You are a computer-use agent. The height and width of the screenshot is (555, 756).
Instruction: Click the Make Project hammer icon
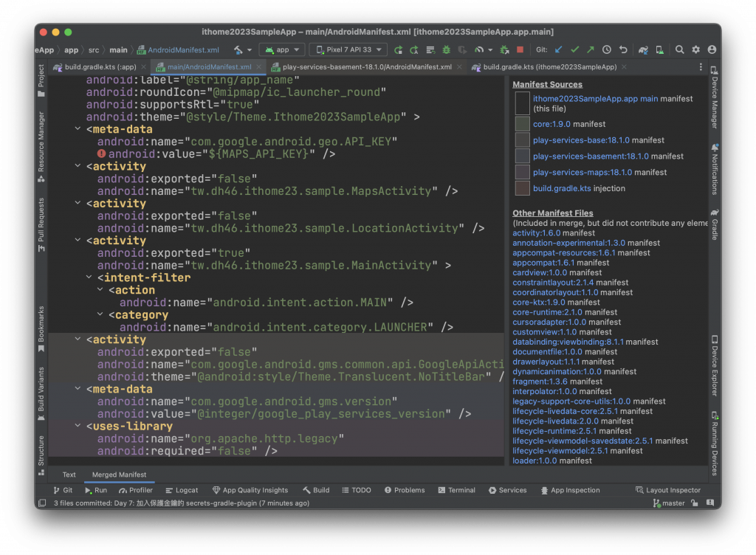click(238, 49)
